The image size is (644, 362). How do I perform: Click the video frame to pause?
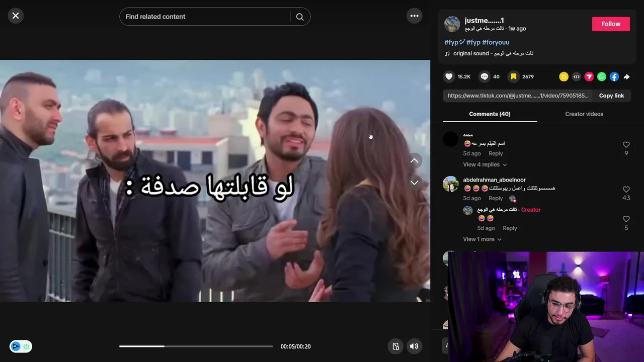click(x=215, y=181)
